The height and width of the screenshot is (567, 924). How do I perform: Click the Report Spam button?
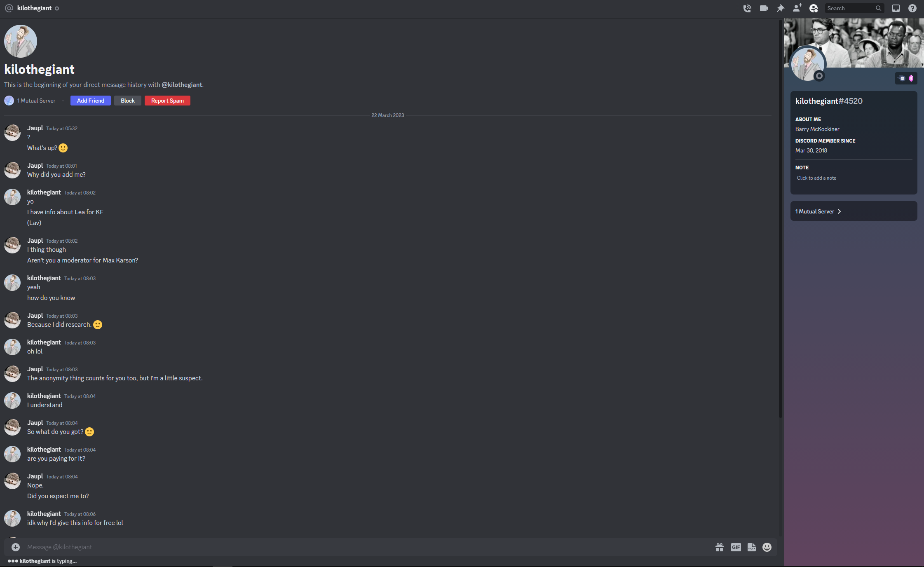167,101
